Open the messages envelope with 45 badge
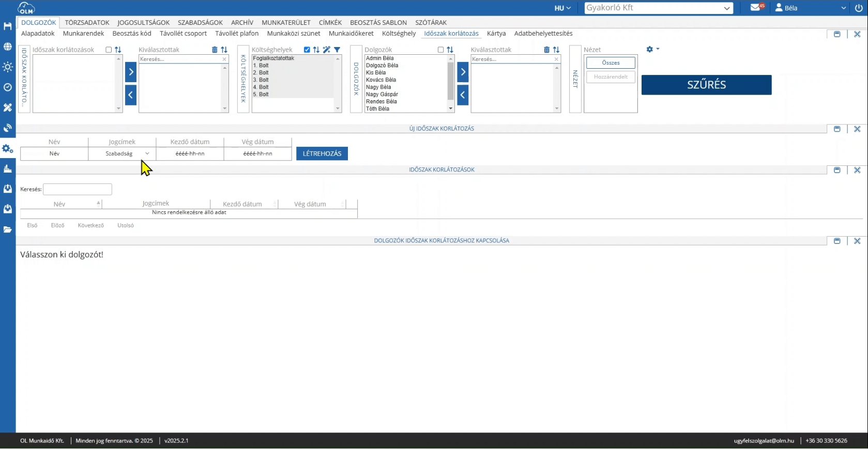 (757, 7)
